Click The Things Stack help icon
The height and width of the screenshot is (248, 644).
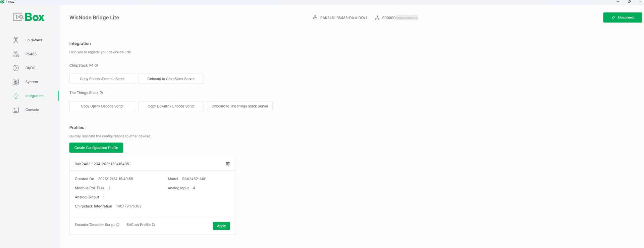coord(101,93)
